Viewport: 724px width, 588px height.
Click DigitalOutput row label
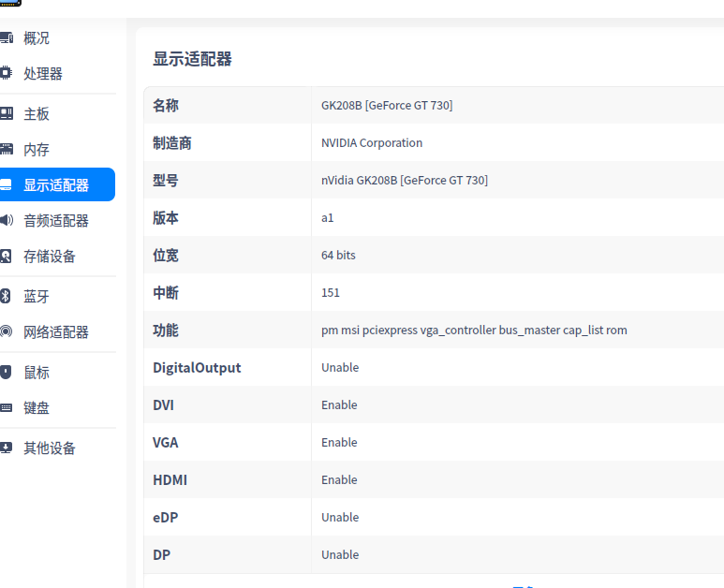point(197,367)
